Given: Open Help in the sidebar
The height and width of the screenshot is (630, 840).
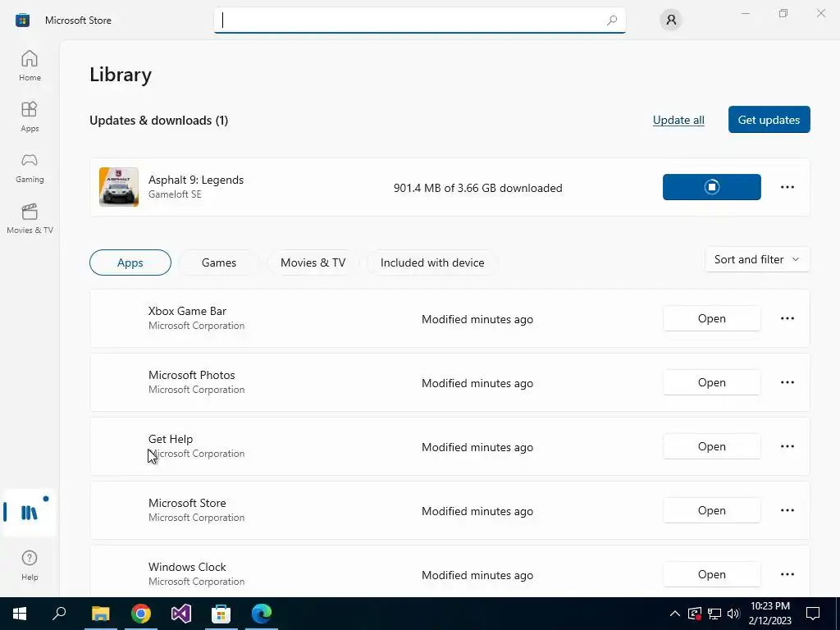Looking at the screenshot, I should pos(30,566).
